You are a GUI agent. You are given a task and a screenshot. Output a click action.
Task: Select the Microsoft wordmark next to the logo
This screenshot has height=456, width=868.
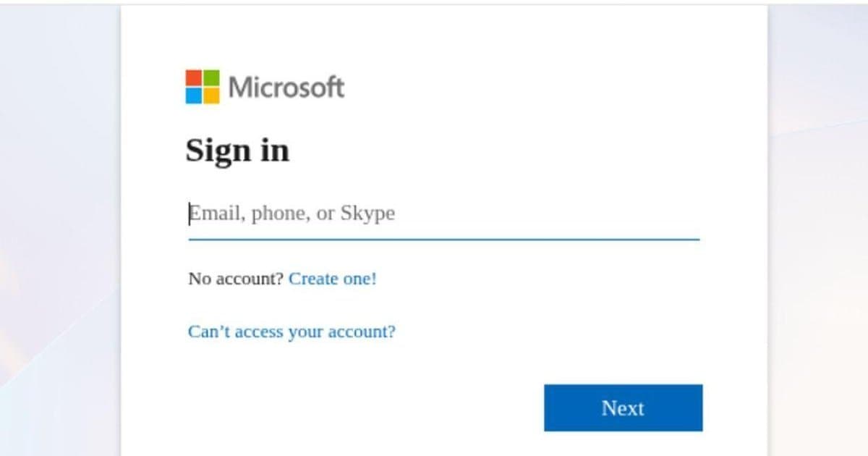[x=286, y=87]
